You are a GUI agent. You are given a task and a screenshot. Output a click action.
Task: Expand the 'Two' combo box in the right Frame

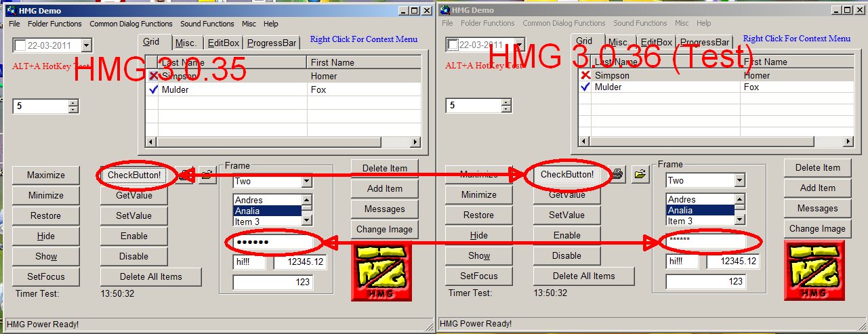pos(739,181)
